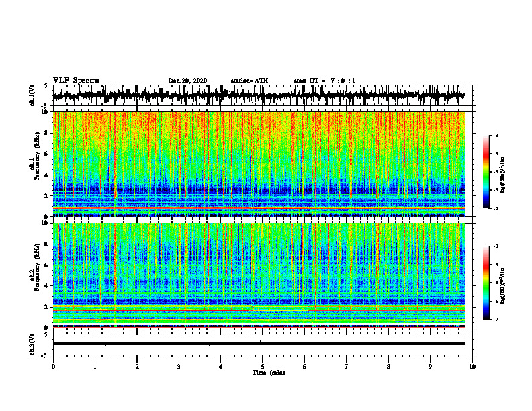Image resolution: width=532 pixels, height=411 pixels.
Task: Click the -3 value on ch.1 color bar
Action: [496, 136]
